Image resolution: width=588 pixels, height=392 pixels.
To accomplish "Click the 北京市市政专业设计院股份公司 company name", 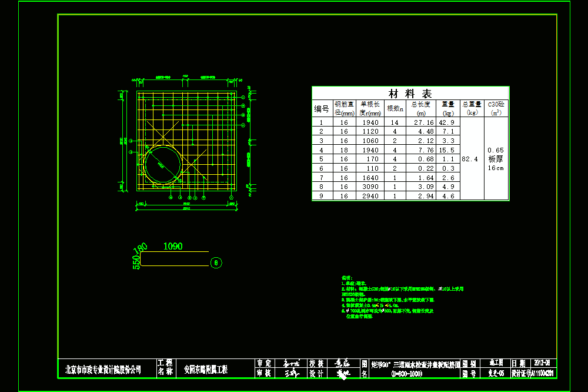I will click(x=103, y=370).
